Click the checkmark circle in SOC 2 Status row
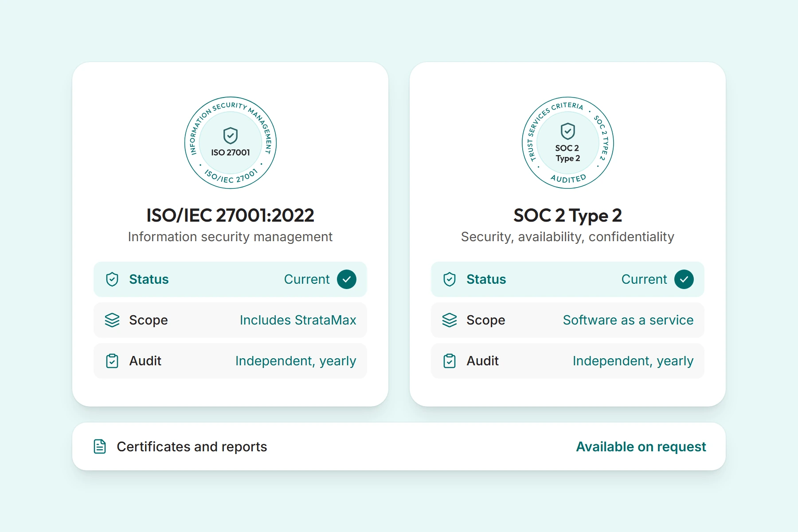The width and height of the screenshot is (798, 532). point(684,279)
